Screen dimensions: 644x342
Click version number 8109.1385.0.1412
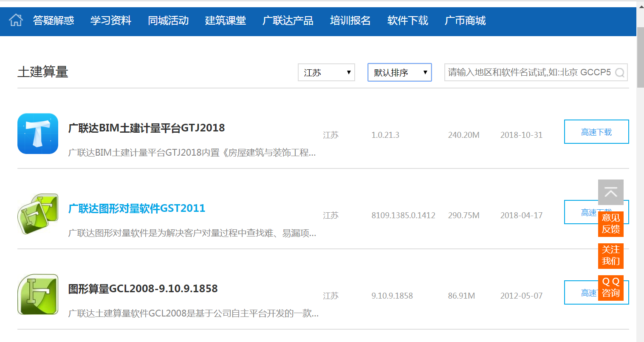[403, 215]
